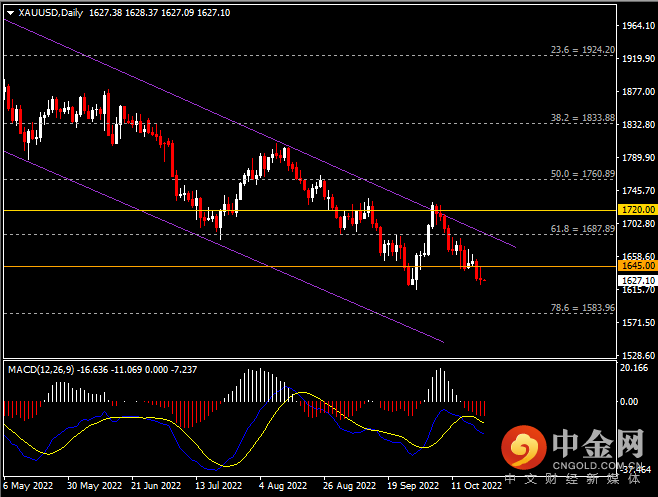Click the 1720.00 yellow price label
This screenshot has height=497, width=658.
[638, 209]
